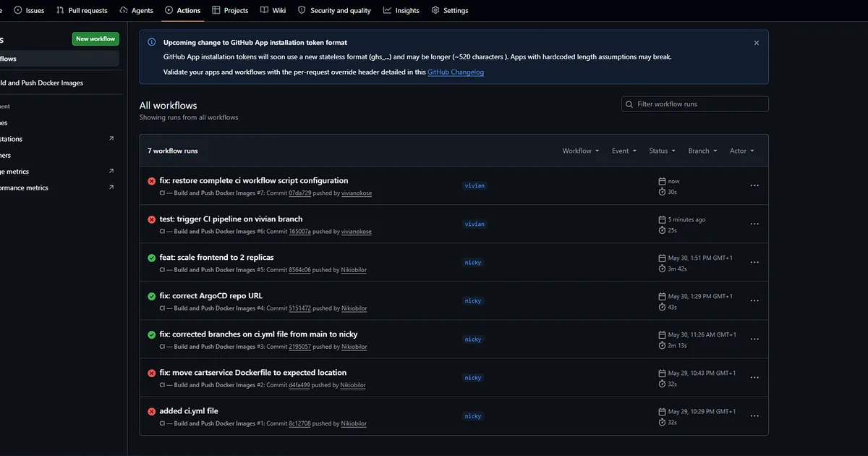The height and width of the screenshot is (456, 868).
Task: Open Security and quality tab
Action: point(334,10)
